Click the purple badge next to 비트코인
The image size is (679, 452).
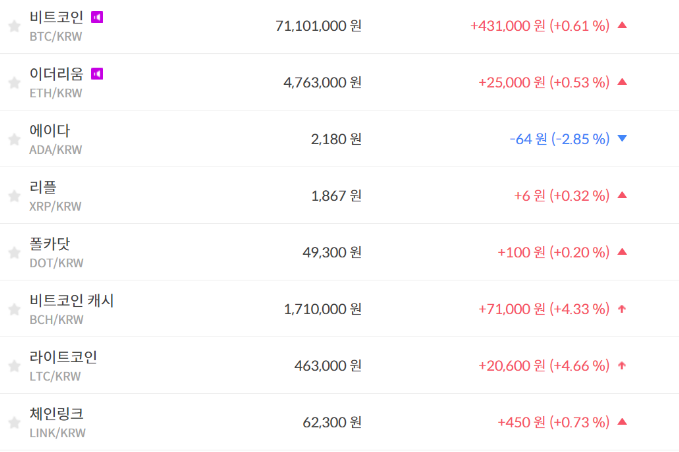97,17
